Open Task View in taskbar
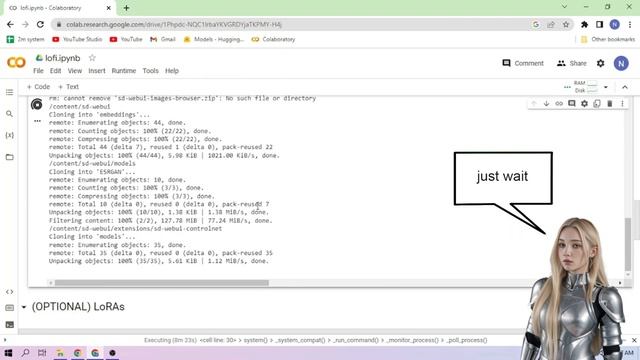640x360 pixels. click(42, 353)
